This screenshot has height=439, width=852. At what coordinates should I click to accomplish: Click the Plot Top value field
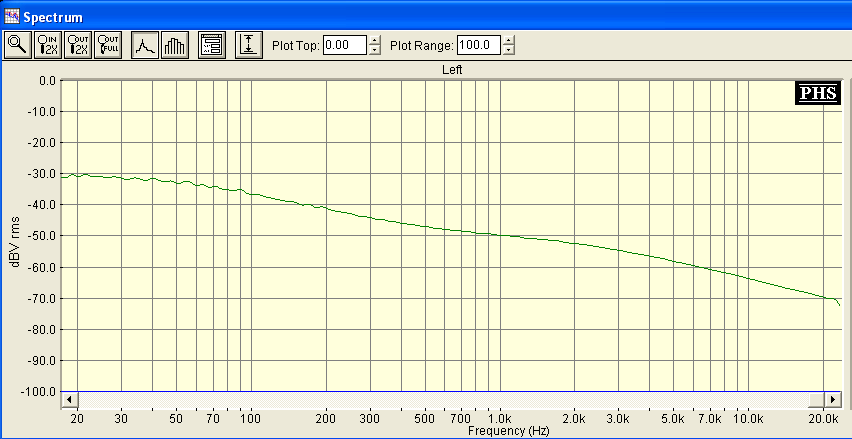click(x=345, y=45)
